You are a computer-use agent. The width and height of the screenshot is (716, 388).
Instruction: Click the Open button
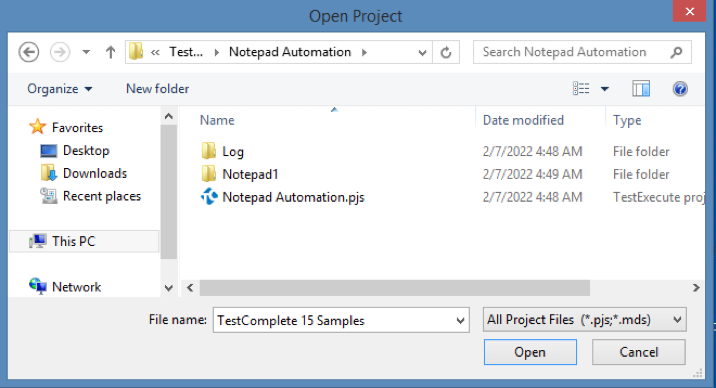530,352
